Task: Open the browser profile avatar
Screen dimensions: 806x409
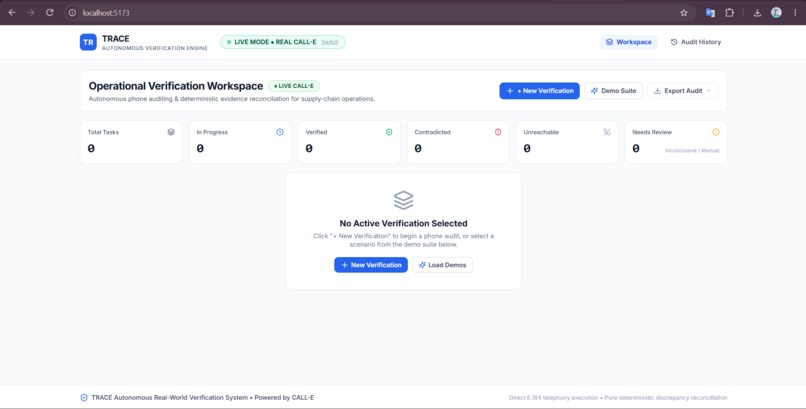Action: pyautogui.click(x=776, y=13)
